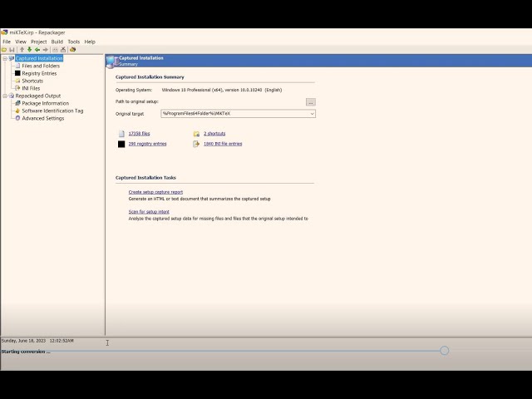The width and height of the screenshot is (532, 399).
Task: Click the black Registry Entries tree icon
Action: 17,73
